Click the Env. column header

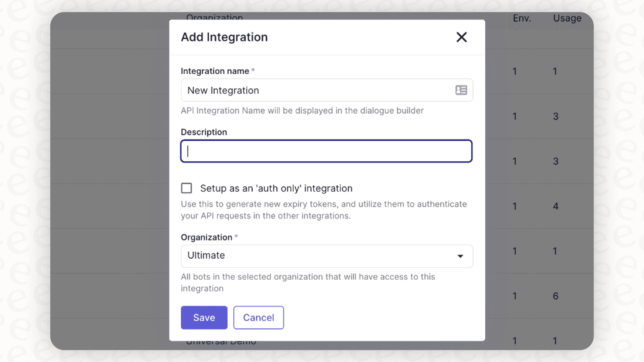(x=522, y=18)
